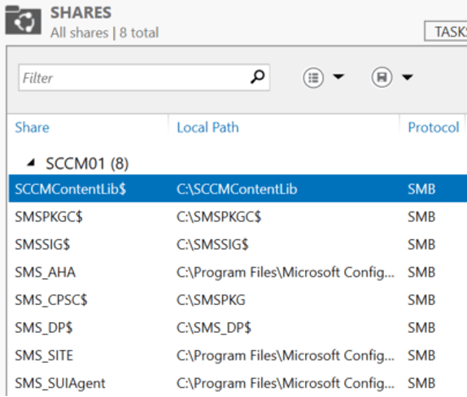The image size is (467, 397).
Task: Click the list view options icon
Action: coord(313,77)
